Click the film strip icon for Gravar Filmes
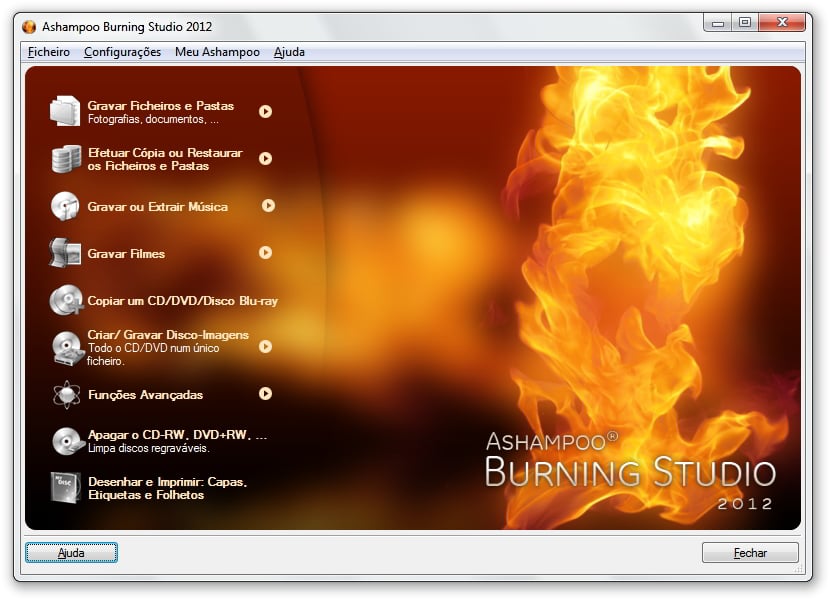Image resolution: width=830 pixels, height=601 pixels. 65,253
